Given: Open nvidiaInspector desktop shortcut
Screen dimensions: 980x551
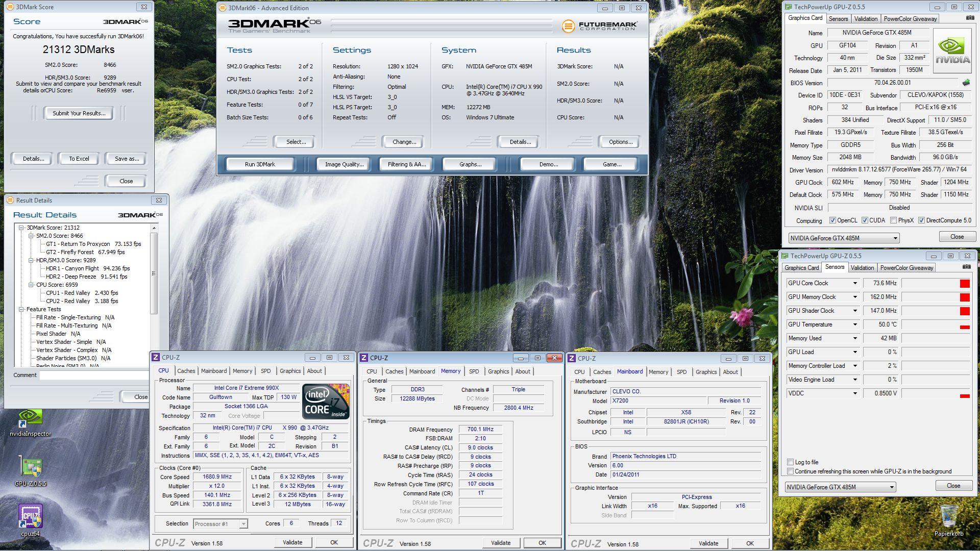Looking at the screenshot, I should coord(30,422).
